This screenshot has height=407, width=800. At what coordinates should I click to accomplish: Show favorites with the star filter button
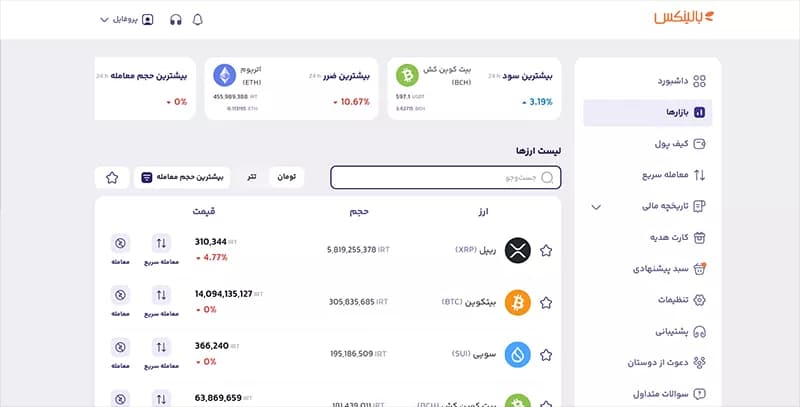(112, 177)
